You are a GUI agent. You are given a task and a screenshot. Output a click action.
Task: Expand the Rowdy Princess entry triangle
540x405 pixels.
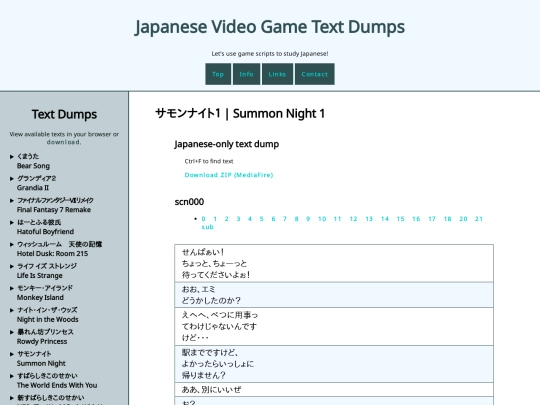[x=12, y=332]
